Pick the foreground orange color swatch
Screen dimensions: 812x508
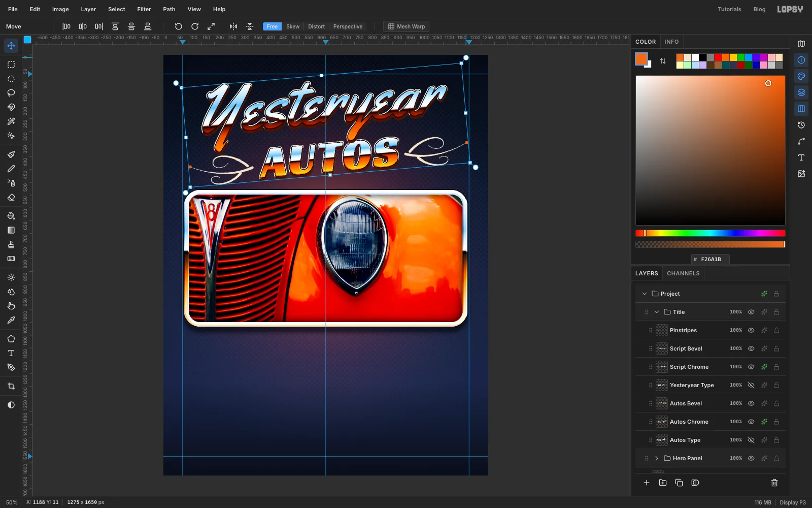click(x=641, y=59)
